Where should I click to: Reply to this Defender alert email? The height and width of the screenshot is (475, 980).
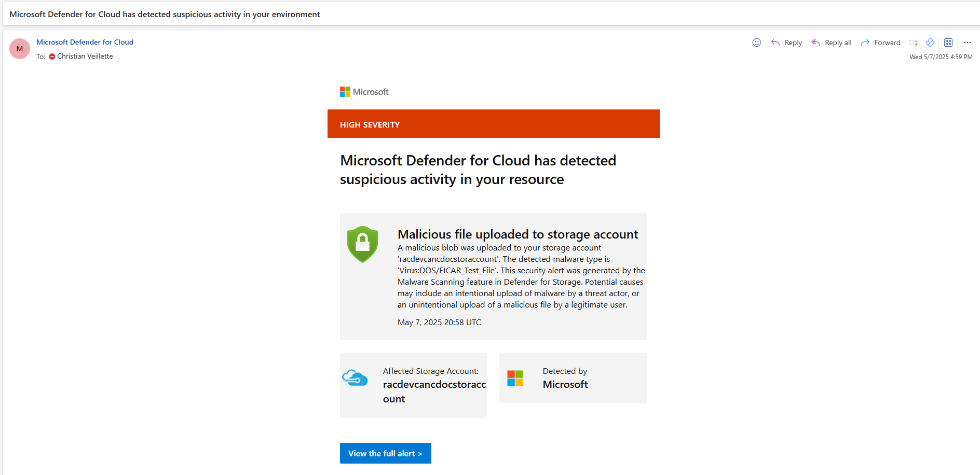tap(786, 43)
